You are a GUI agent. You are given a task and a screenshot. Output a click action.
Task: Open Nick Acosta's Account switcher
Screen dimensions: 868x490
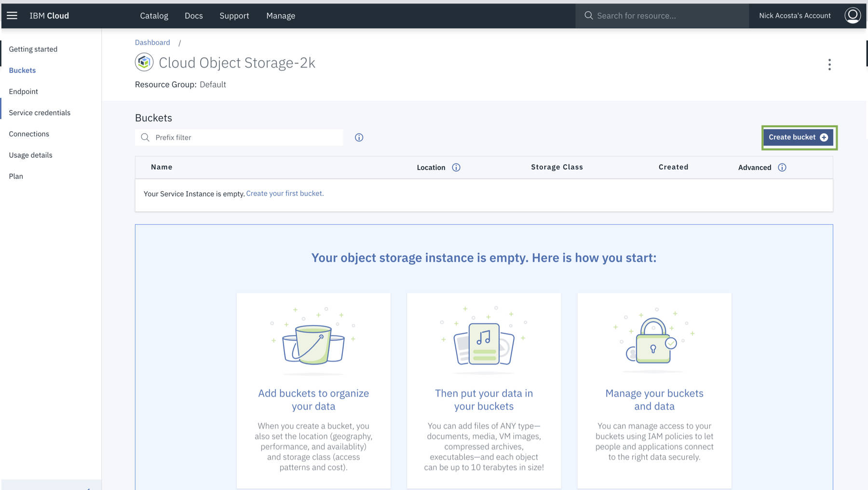pos(795,15)
